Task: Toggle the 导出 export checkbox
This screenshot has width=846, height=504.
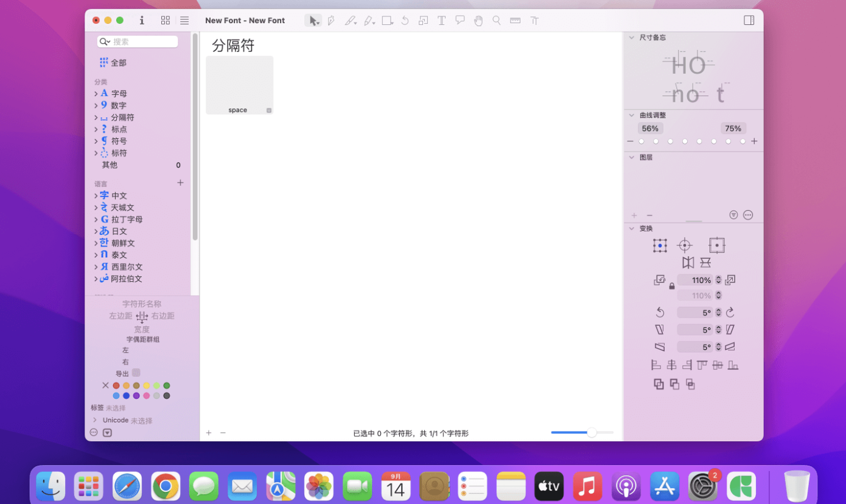Action: click(x=136, y=373)
